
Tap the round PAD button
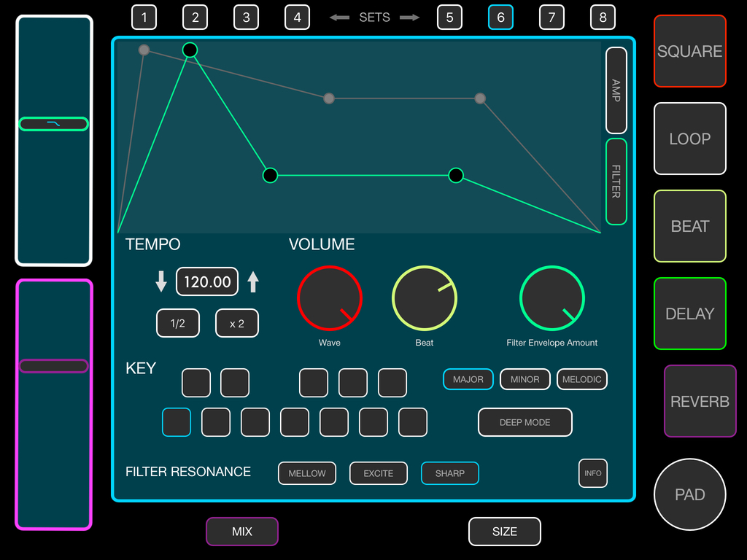coord(690,494)
